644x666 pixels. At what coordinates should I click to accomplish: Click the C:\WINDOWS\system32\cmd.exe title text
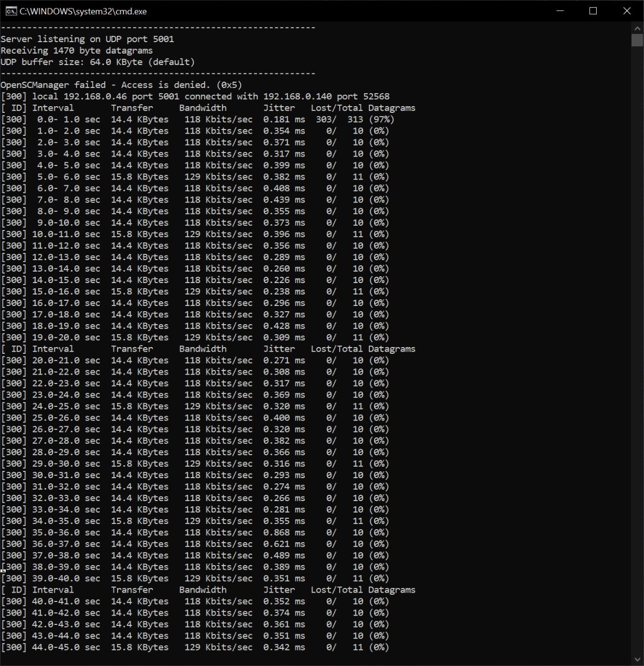pos(83,11)
